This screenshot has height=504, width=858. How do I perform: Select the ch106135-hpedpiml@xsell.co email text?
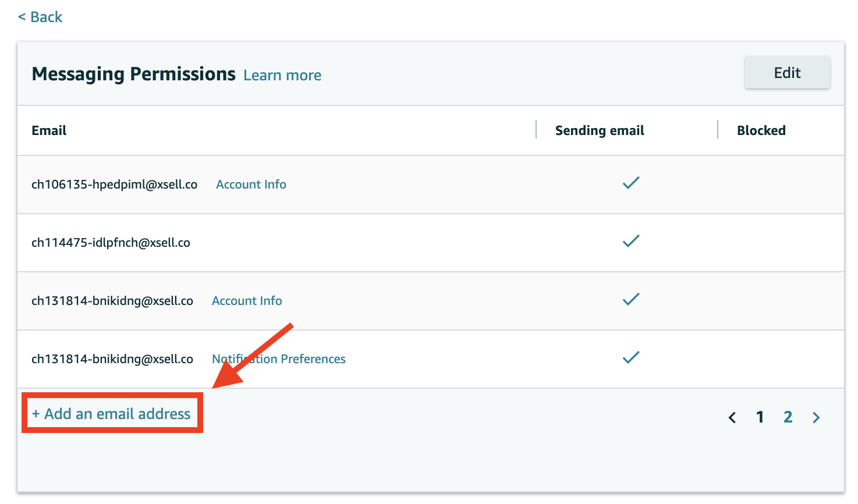pyautogui.click(x=114, y=184)
